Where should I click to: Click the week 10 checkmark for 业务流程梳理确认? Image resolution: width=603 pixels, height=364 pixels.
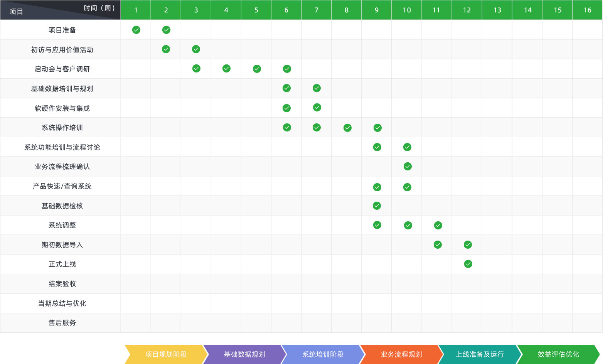point(408,167)
